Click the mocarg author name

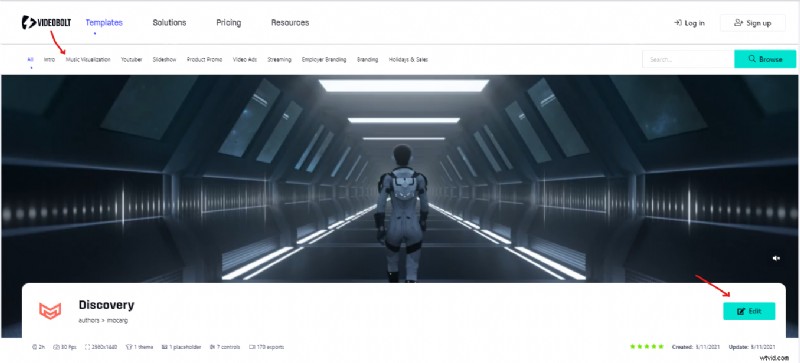pyautogui.click(x=117, y=321)
